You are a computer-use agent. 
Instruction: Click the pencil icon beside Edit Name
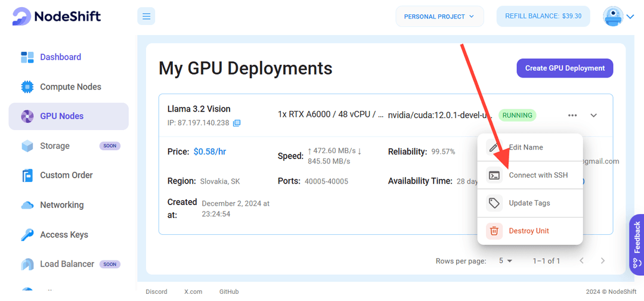[494, 147]
